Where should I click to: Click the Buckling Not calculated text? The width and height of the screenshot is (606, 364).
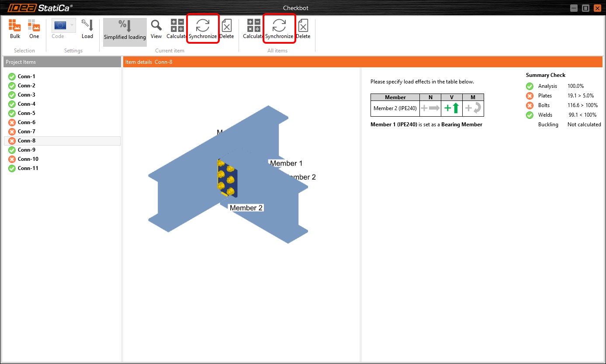click(584, 125)
